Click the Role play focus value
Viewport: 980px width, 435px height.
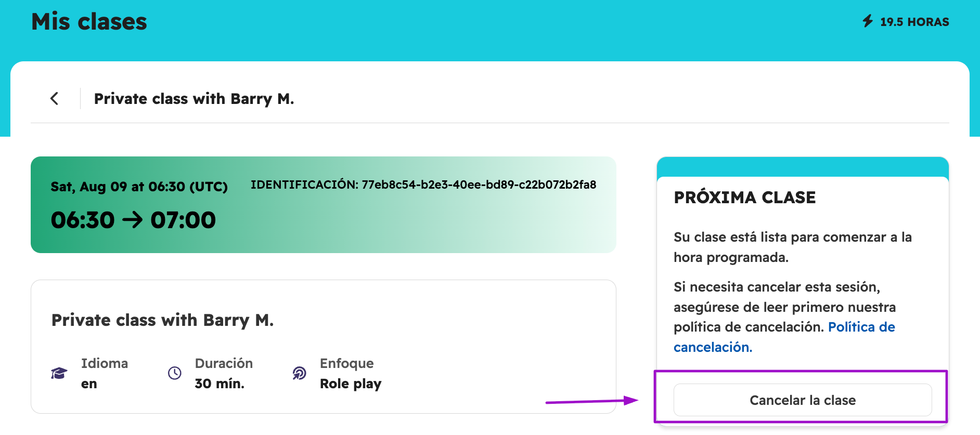coord(351,384)
